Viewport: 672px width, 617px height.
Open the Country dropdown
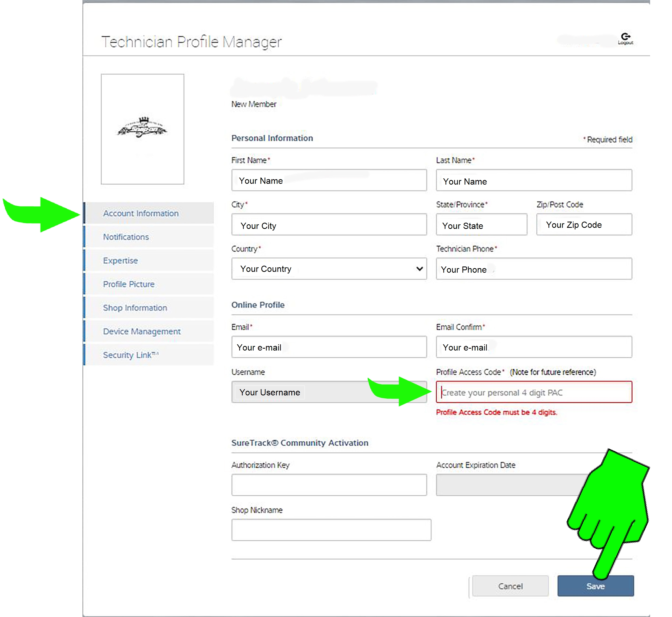point(329,268)
